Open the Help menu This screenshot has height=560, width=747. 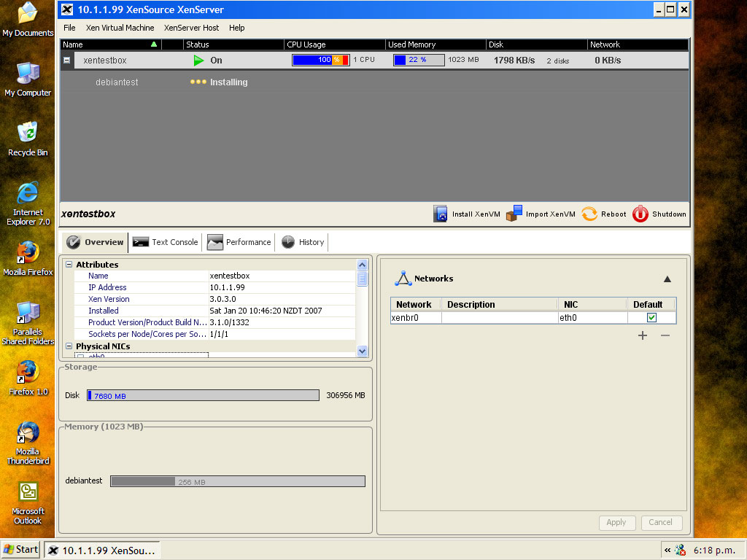point(237,28)
